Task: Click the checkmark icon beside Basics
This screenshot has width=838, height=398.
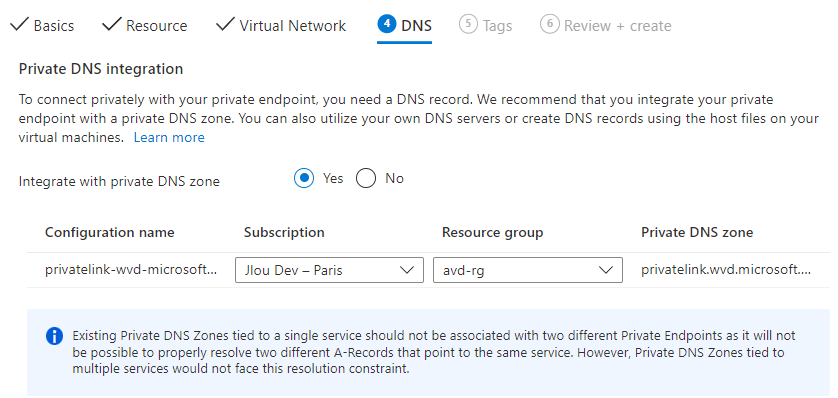Action: pos(19,25)
